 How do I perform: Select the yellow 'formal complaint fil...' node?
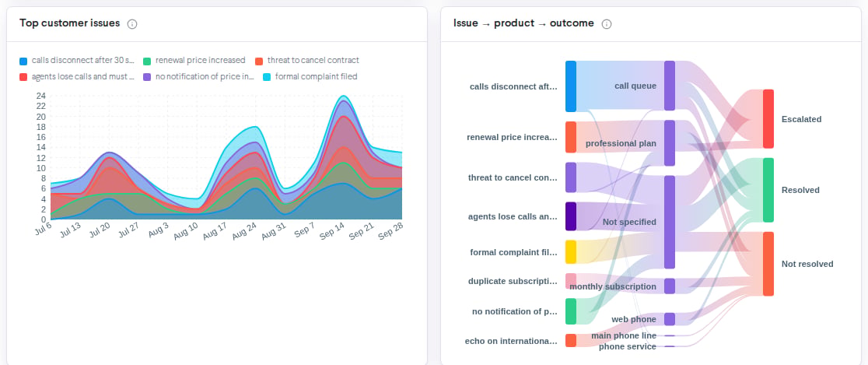571,252
